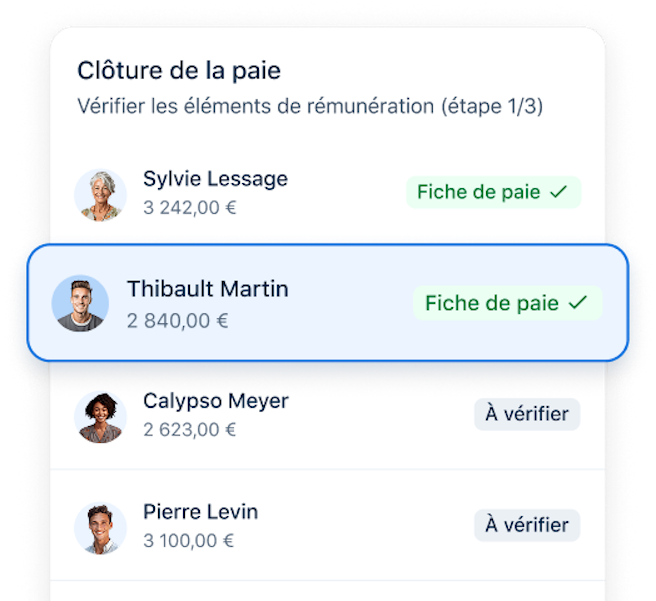
Task: Click the checkmark in Thibault Martin's badge
Action: (578, 302)
